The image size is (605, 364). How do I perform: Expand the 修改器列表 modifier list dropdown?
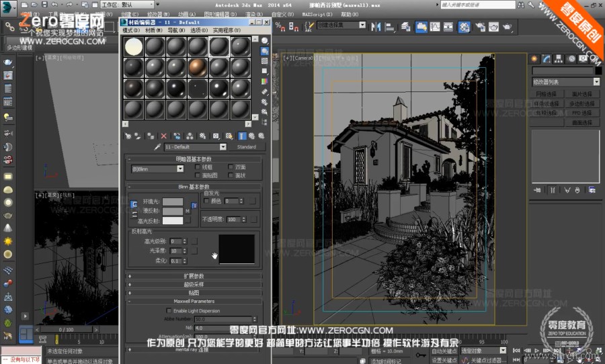(566, 81)
